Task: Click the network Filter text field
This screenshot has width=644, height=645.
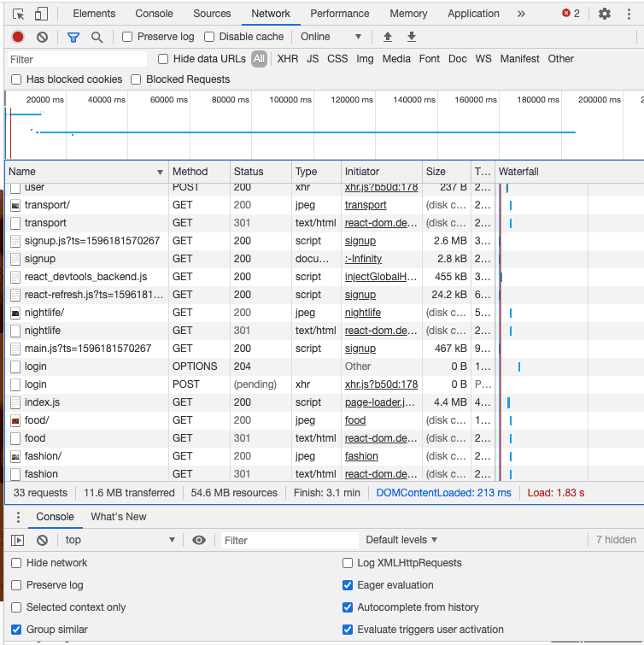Action: tap(77, 59)
